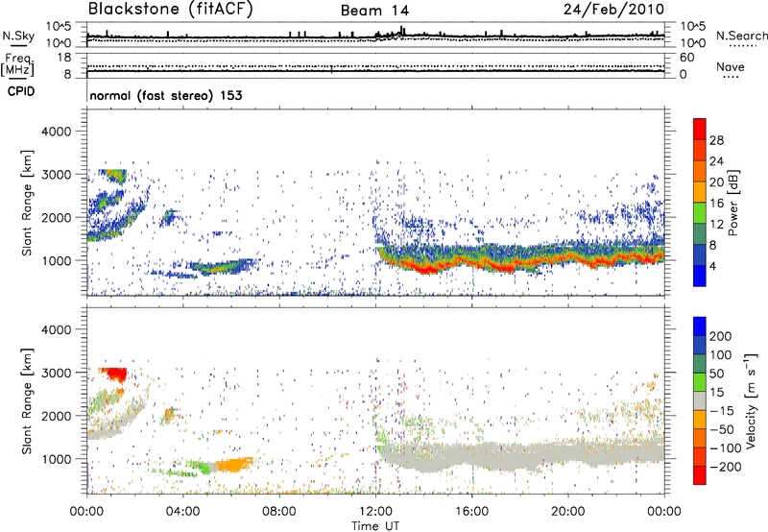Image resolution: width=768 pixels, height=532 pixels.
Task: Click the '-50' label on Velocity color bar
Action: pos(722,429)
